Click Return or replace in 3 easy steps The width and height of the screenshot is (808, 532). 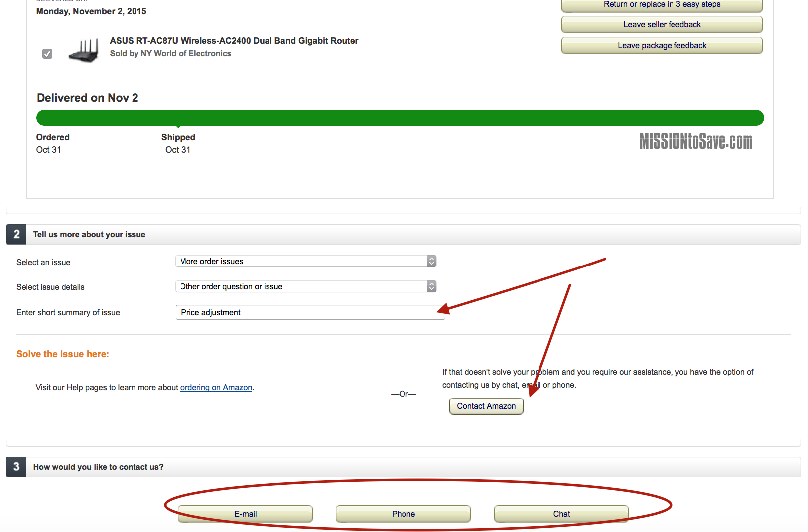pyautogui.click(x=662, y=4)
